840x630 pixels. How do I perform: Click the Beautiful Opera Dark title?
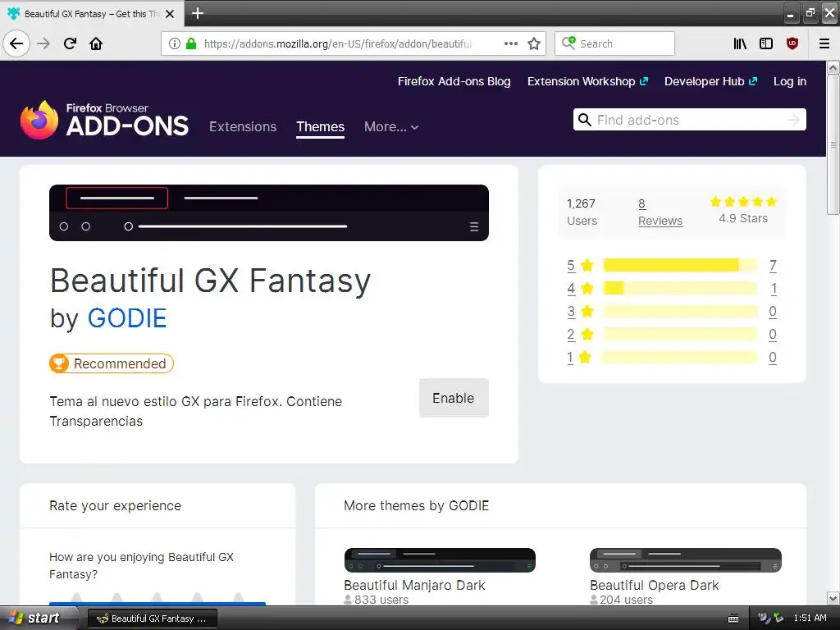[x=654, y=585]
